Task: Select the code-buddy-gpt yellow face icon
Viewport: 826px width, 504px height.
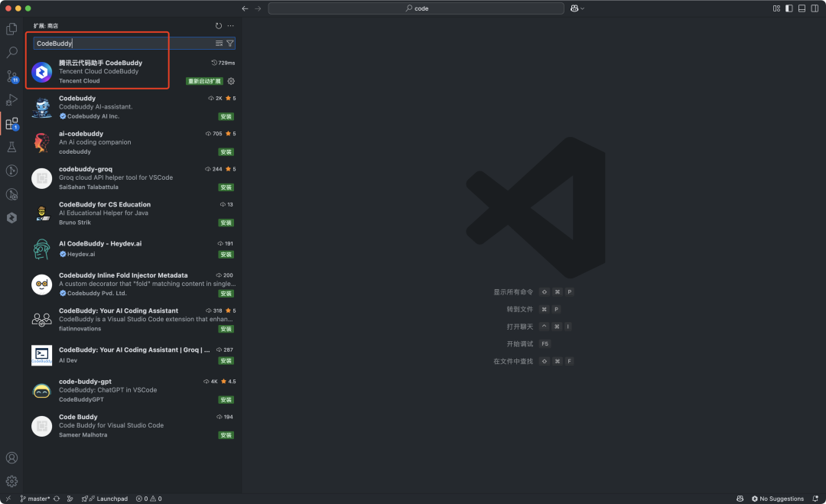Action: pos(41,391)
